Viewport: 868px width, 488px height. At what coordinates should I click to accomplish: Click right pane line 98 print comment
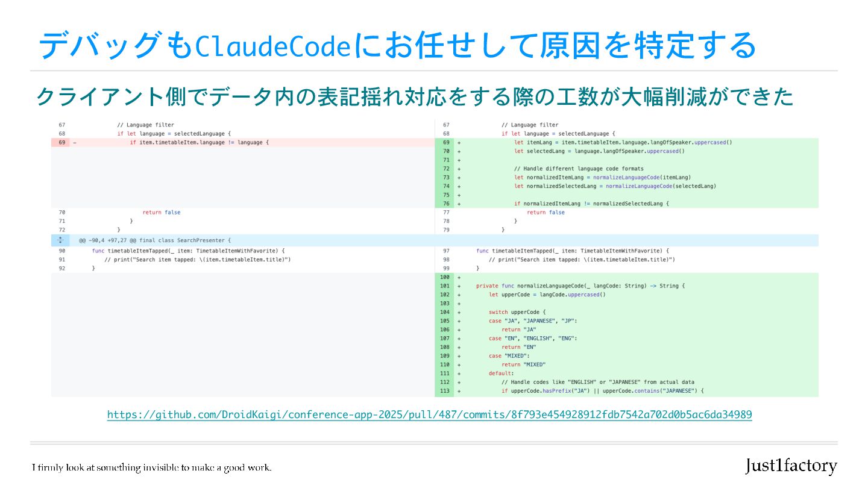582,260
